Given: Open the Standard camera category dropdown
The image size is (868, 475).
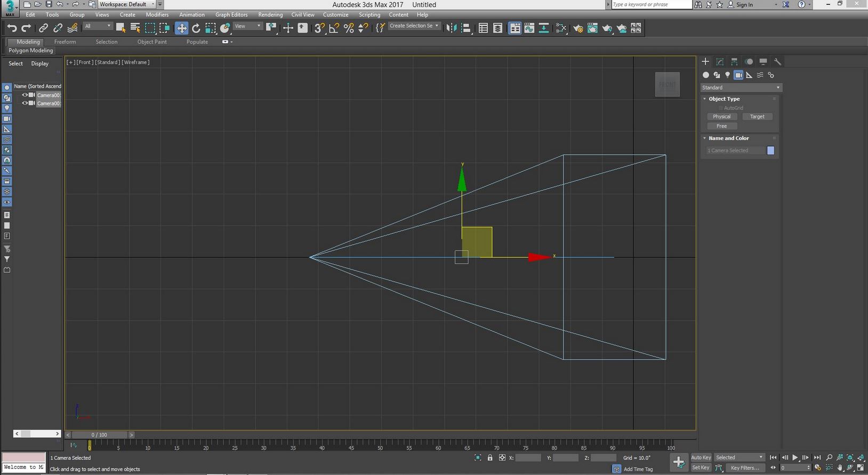Looking at the screenshot, I should tap(741, 88).
